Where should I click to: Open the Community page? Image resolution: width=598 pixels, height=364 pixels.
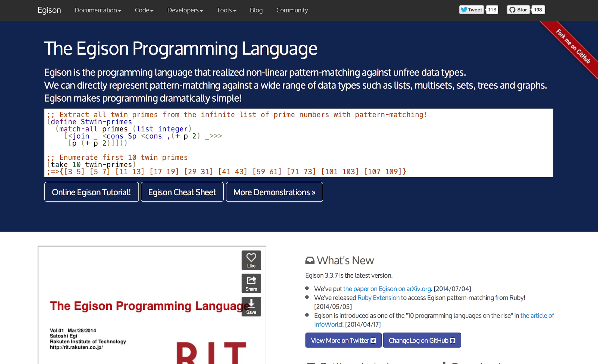click(292, 10)
